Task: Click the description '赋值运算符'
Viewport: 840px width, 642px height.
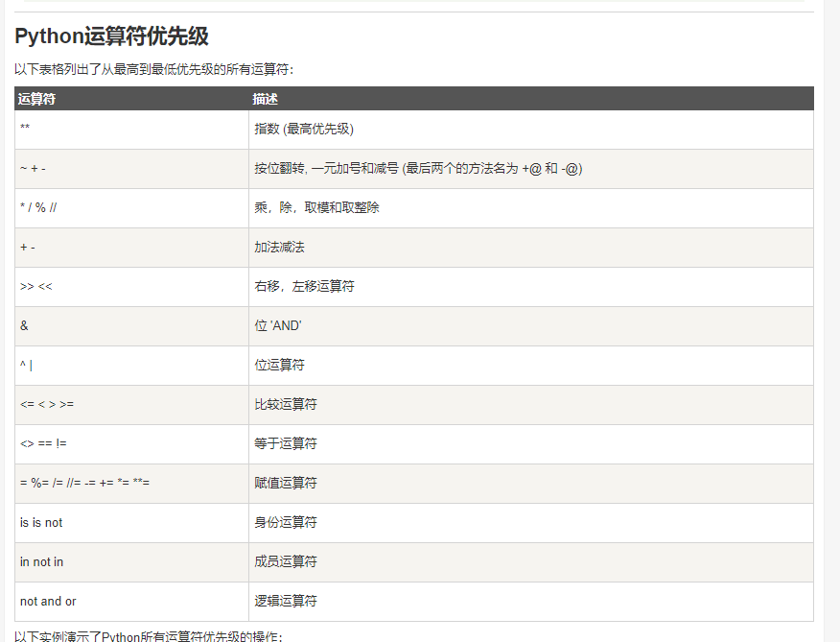Action: [286, 484]
